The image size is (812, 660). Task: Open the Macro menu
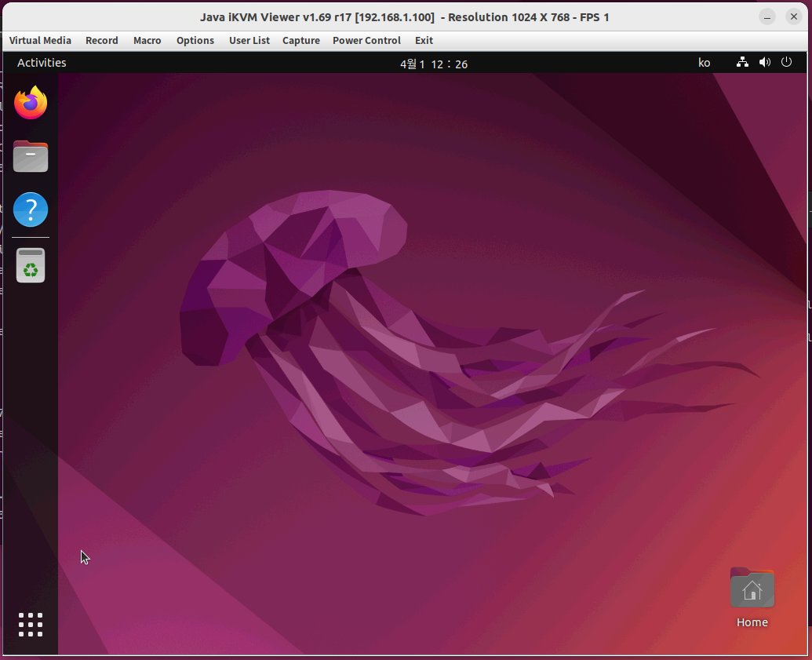point(147,40)
